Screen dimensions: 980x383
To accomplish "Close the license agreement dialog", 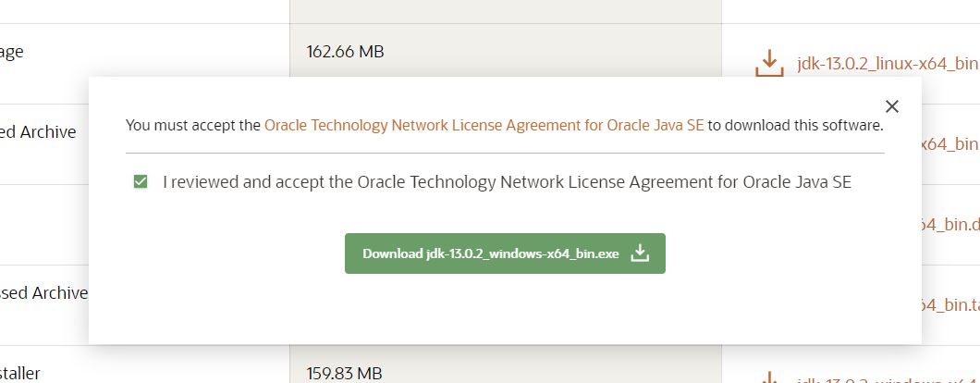I will (892, 106).
